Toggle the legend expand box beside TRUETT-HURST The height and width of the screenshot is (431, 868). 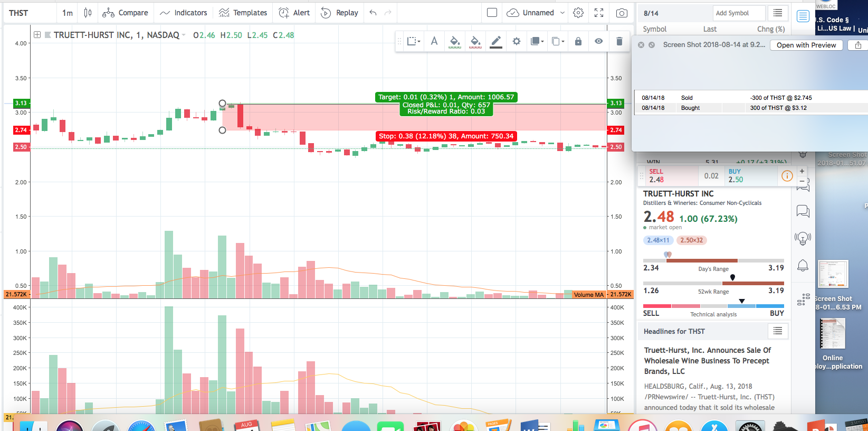tap(37, 35)
